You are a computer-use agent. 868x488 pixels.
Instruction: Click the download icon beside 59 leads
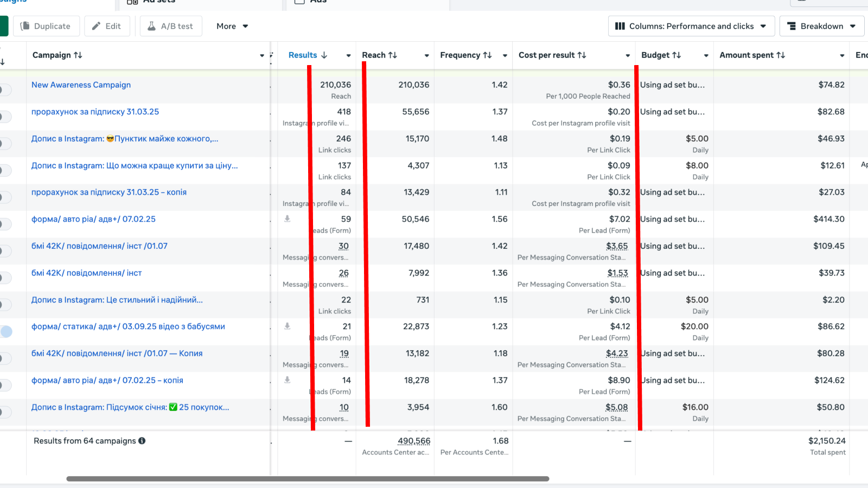pyautogui.click(x=288, y=219)
